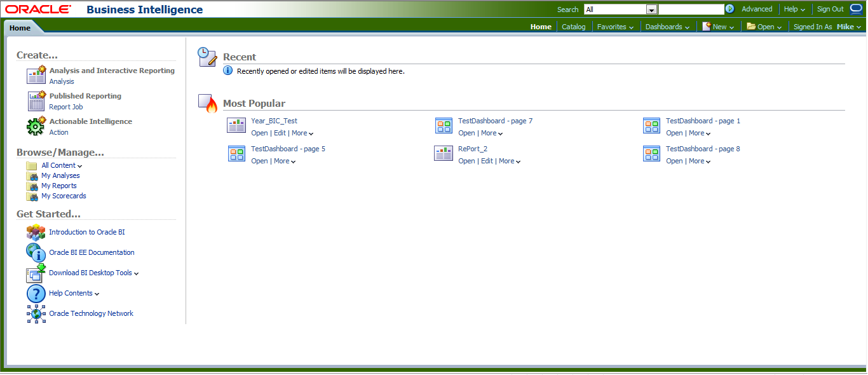Expand Download BI Desktop Tools menu
Screen dimensions: 868x375
pyautogui.click(x=94, y=273)
